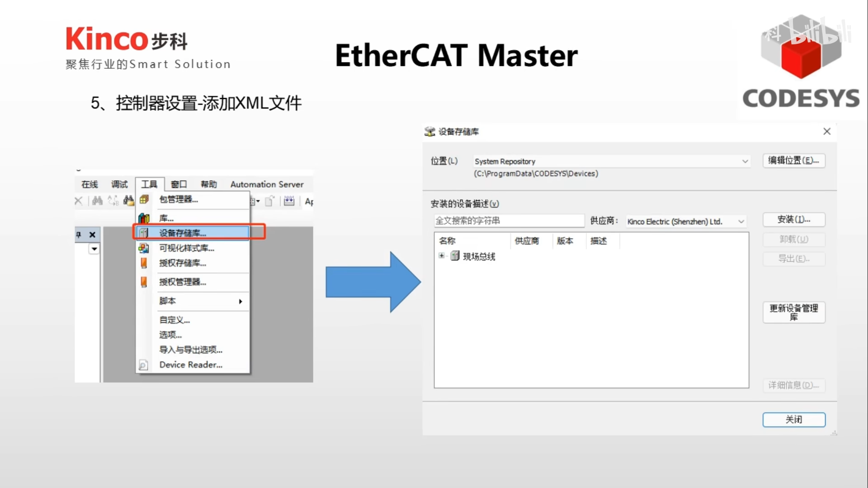Click the binoculars Find icon
Image resolution: width=868 pixels, height=488 pixels.
pyautogui.click(x=97, y=201)
